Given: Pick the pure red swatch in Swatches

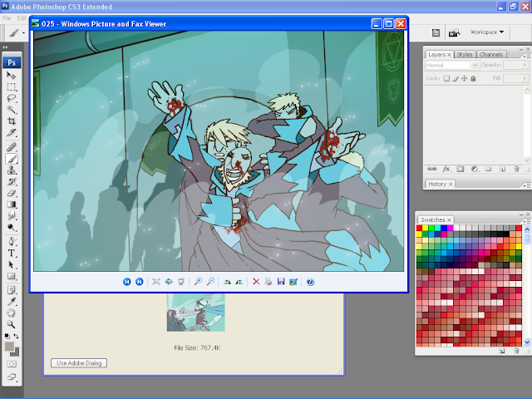Looking at the screenshot, I should coord(419,228).
